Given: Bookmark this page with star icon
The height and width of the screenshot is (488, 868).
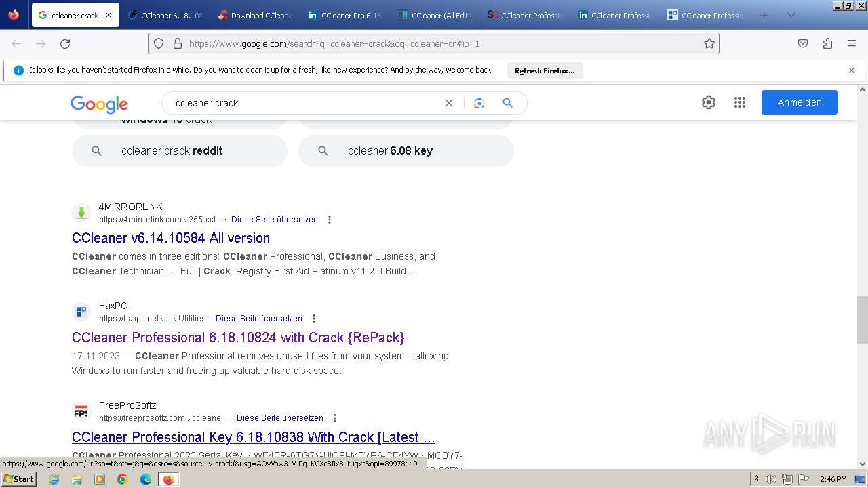Looking at the screenshot, I should tap(709, 43).
